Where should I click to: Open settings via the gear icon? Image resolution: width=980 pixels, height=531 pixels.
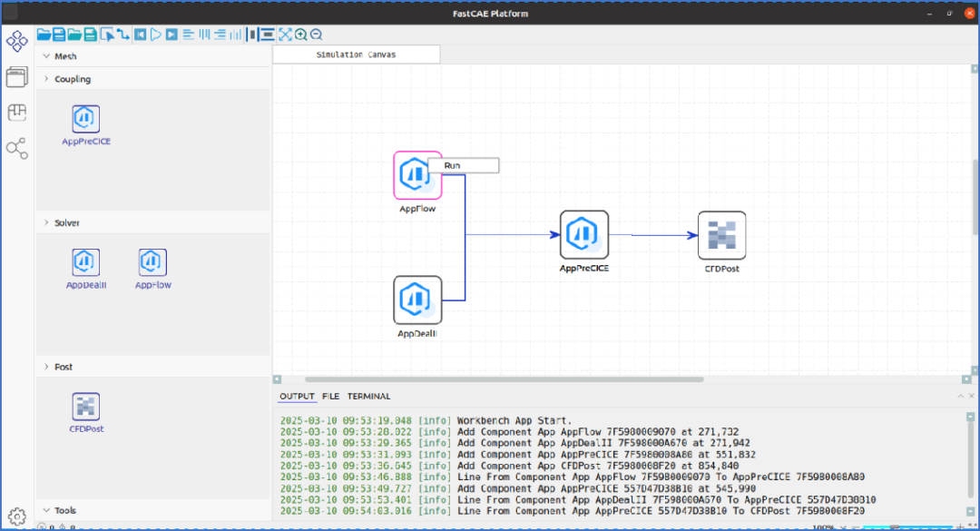[17, 516]
